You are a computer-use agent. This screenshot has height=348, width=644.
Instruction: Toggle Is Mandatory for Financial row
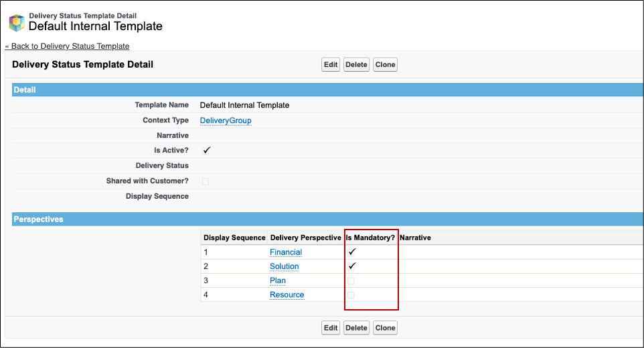pyautogui.click(x=351, y=252)
